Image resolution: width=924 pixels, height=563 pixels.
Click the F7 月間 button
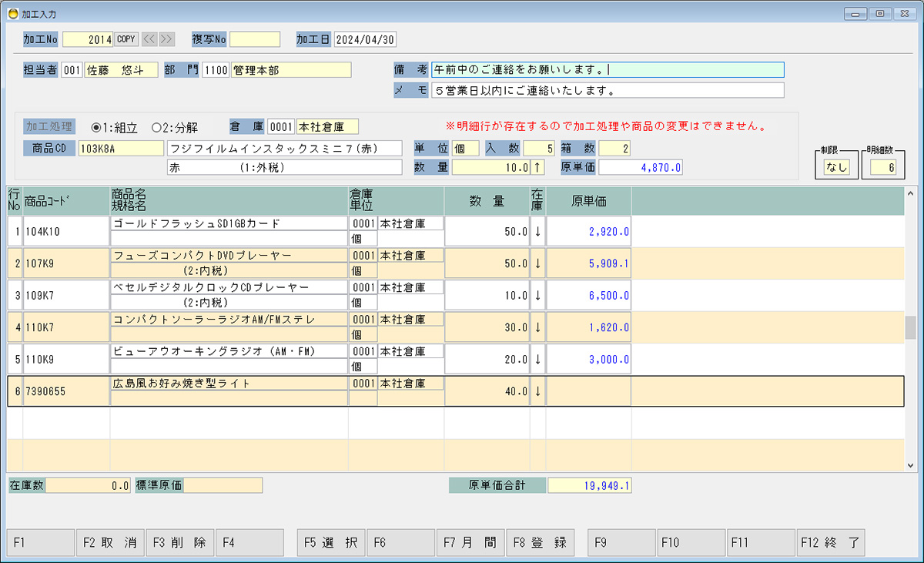pyautogui.click(x=470, y=542)
